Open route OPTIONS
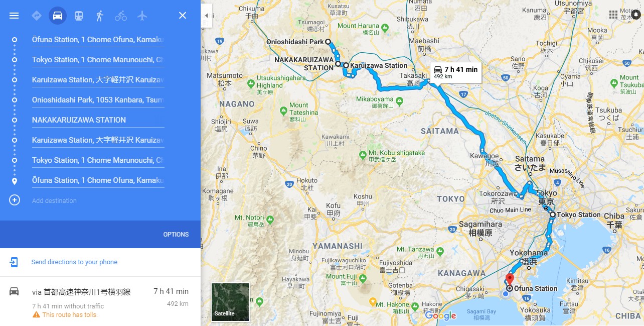 [x=176, y=235]
